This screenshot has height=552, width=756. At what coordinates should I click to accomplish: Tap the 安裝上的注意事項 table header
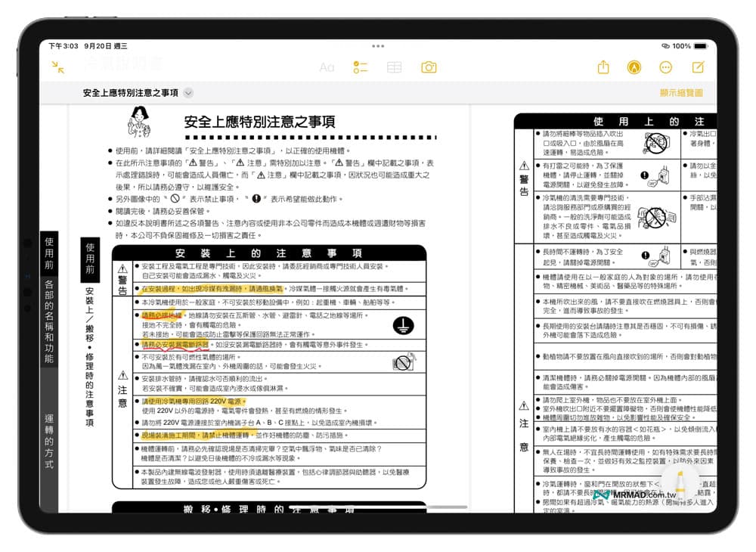coord(269,253)
